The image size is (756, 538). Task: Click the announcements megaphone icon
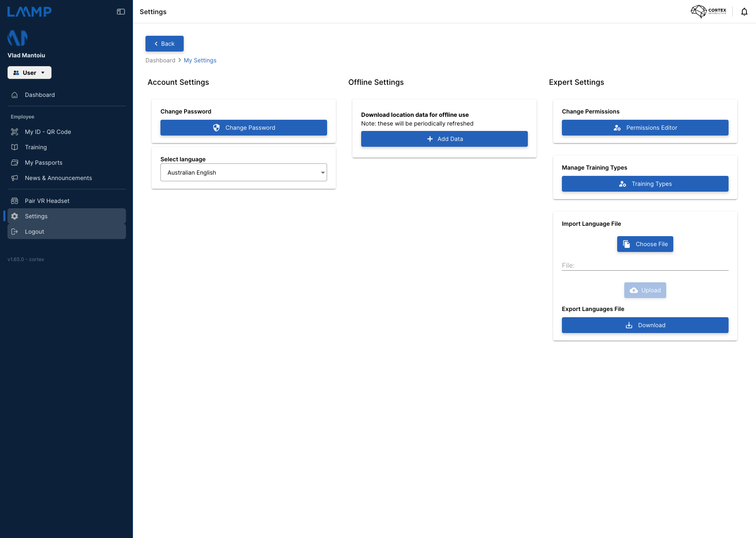15,178
